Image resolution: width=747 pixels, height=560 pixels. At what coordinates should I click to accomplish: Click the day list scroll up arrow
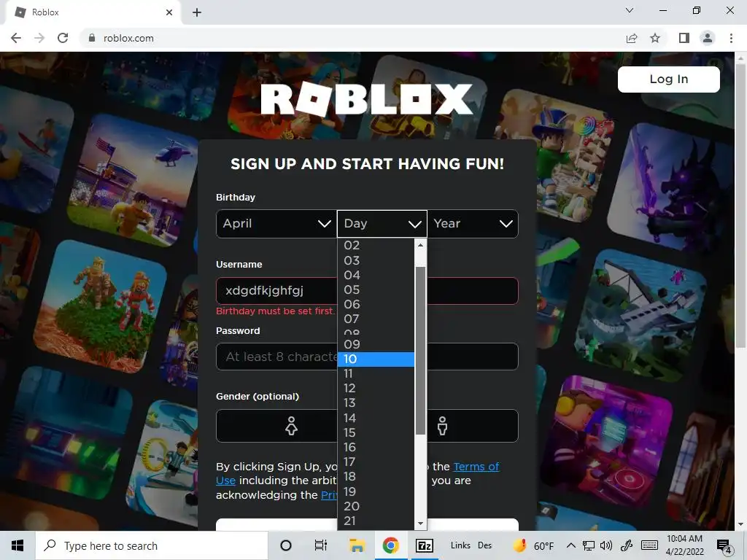[x=420, y=245]
